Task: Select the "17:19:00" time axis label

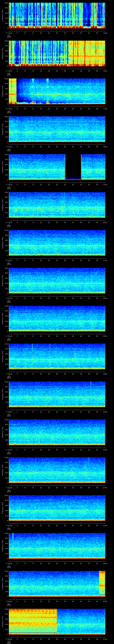Action: pos(9,223)
